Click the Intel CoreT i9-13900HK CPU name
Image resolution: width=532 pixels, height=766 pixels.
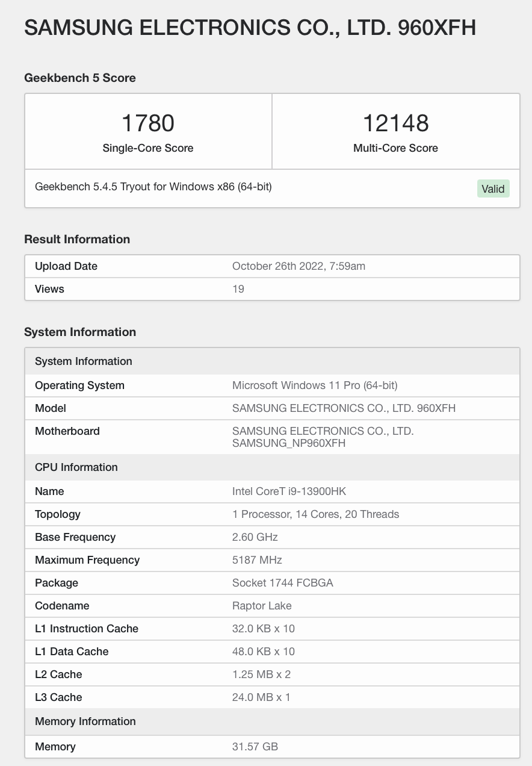[289, 491]
